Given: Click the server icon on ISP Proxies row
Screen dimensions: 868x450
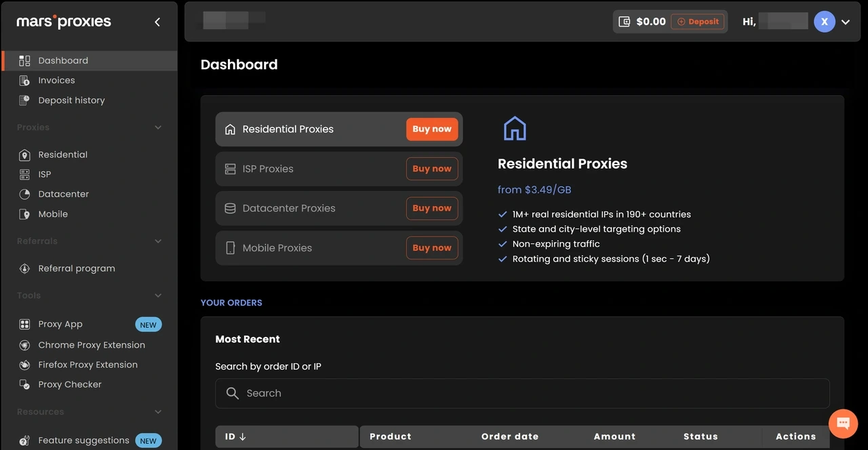Looking at the screenshot, I should tap(230, 169).
